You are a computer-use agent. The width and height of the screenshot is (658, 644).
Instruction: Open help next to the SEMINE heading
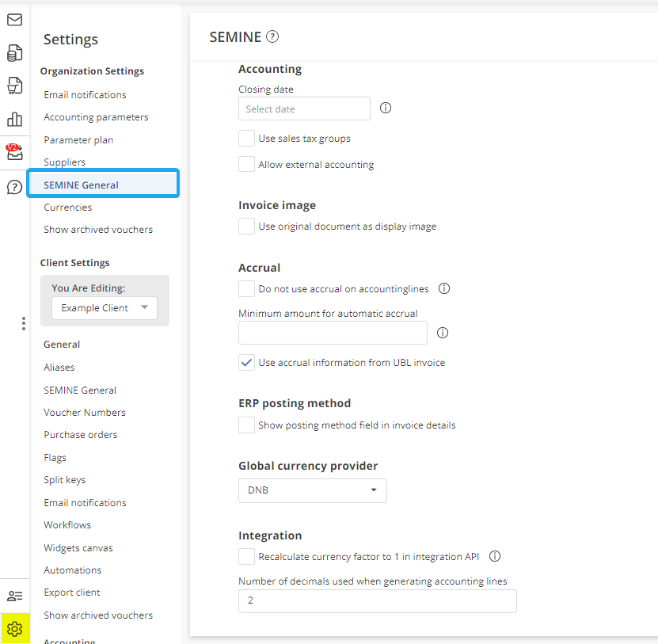click(x=273, y=36)
